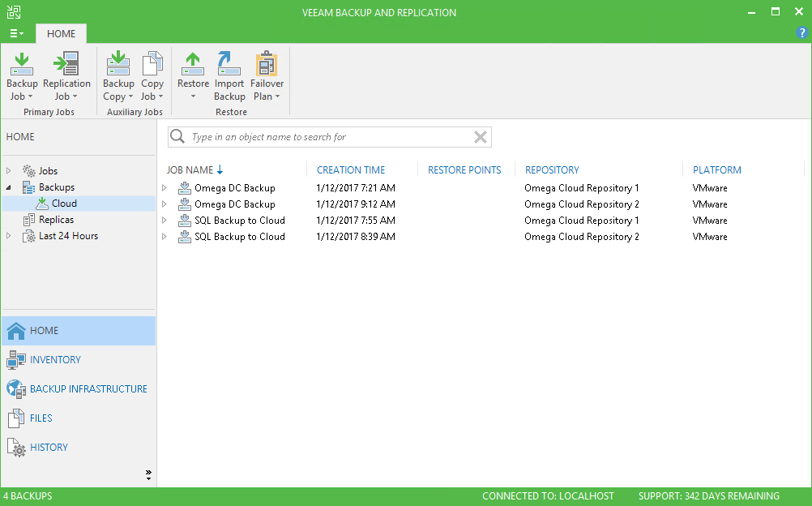Open the help question mark icon

coord(801,33)
